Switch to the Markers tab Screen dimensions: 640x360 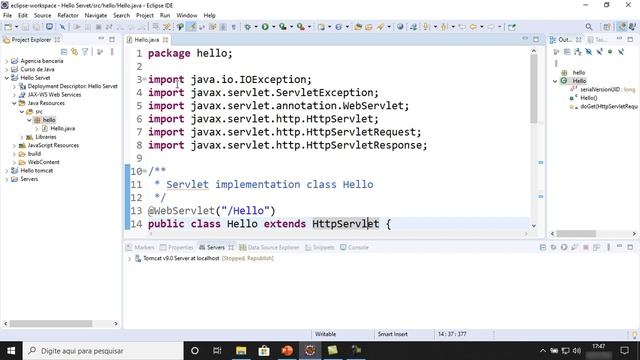140,247
